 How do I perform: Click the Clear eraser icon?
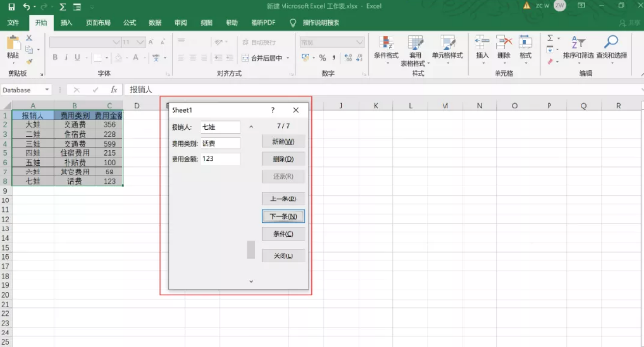(x=550, y=61)
